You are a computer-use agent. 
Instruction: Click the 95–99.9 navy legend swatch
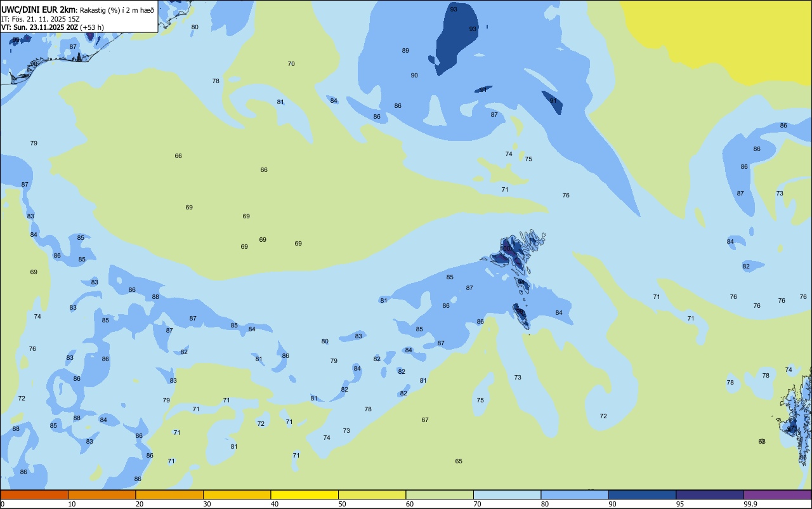(710, 494)
